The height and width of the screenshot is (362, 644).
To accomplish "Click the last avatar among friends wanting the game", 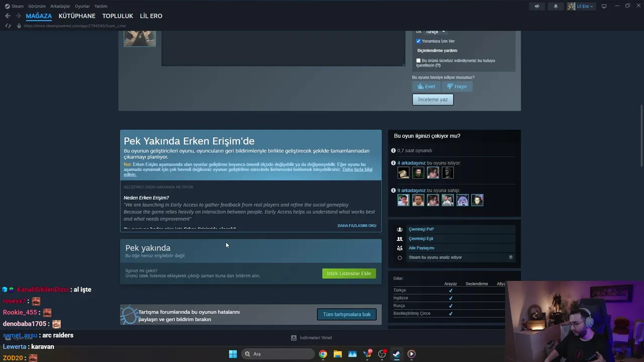I will click(x=447, y=173).
